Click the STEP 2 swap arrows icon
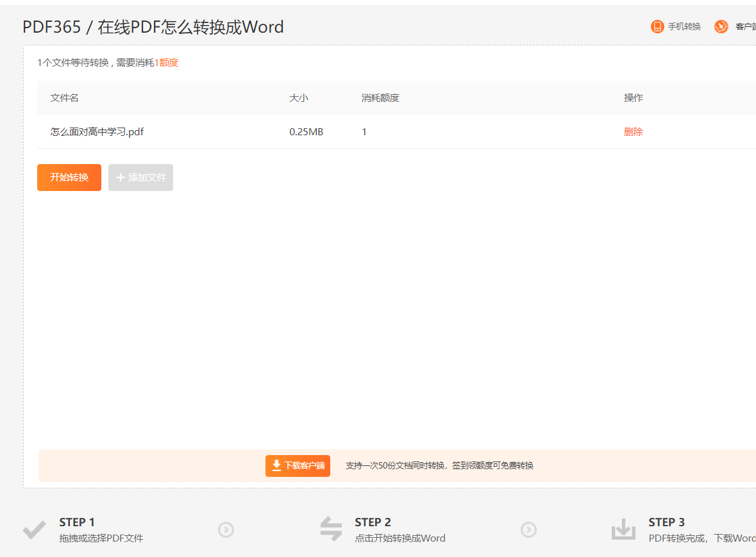 (x=331, y=529)
